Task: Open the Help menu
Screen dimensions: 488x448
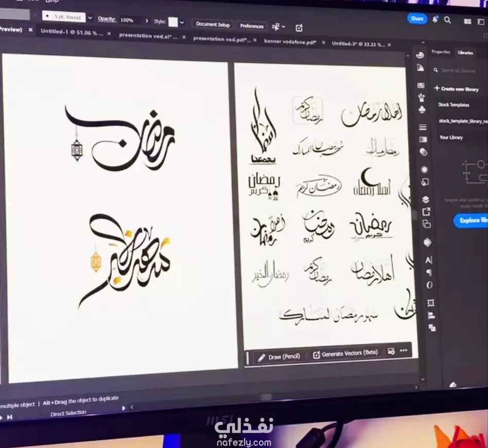Action: (x=52, y=1)
